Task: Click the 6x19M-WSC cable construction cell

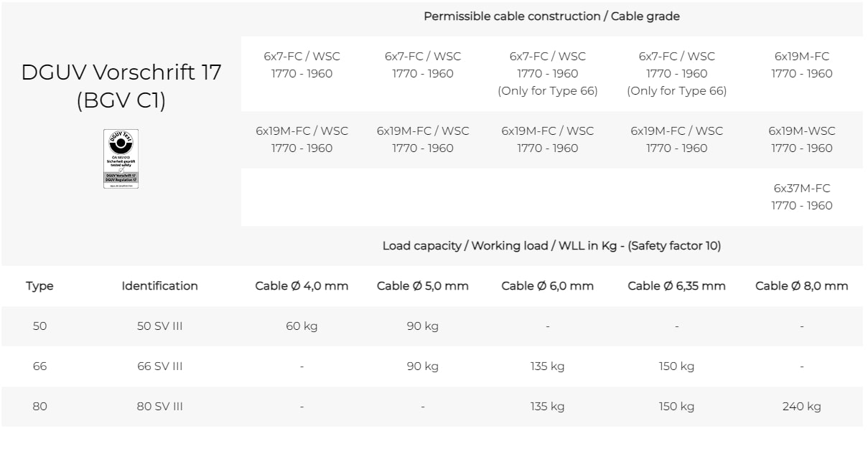Action: coord(801,140)
